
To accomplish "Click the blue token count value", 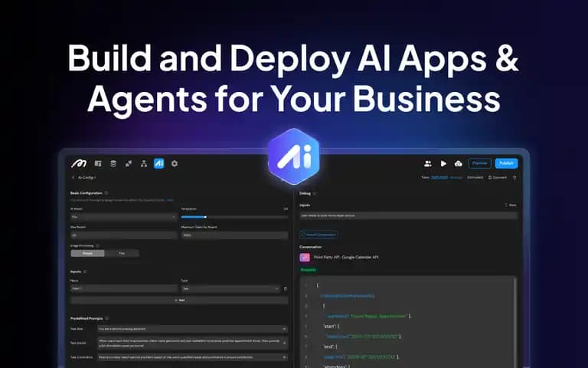I will (439, 177).
